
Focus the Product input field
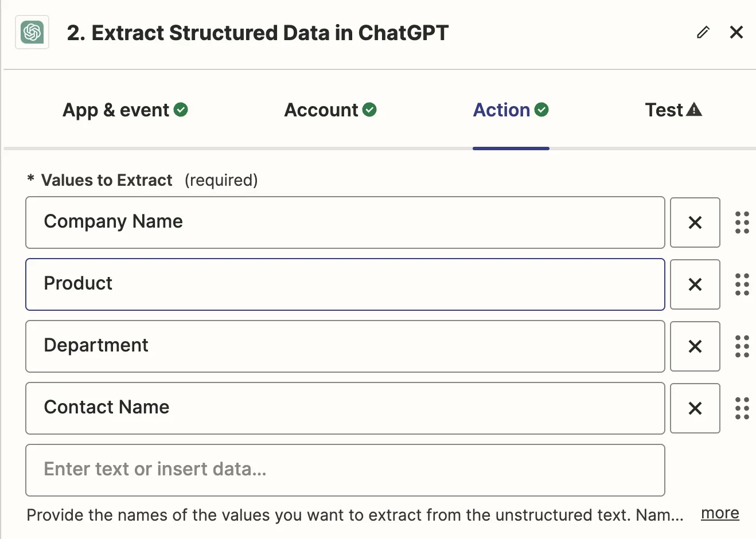tap(345, 284)
